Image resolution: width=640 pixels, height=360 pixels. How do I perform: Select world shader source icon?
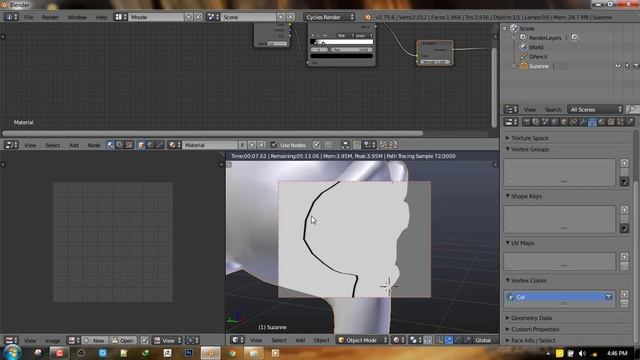(150, 145)
